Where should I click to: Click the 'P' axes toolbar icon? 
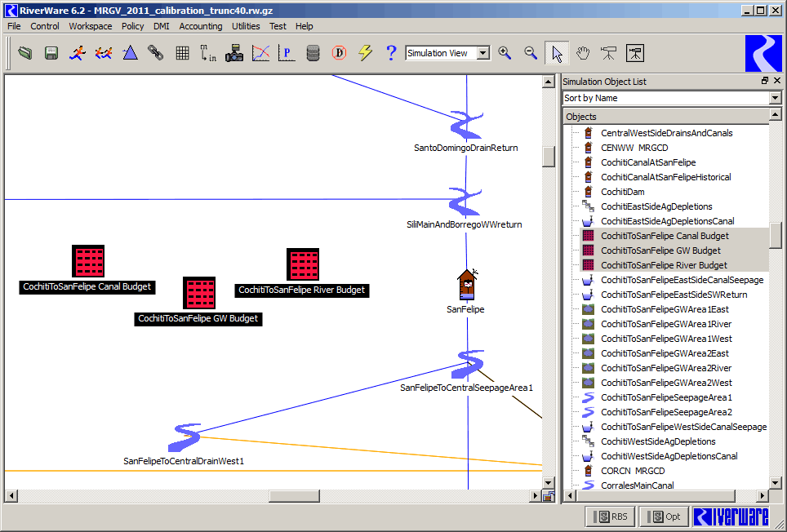coord(287,53)
